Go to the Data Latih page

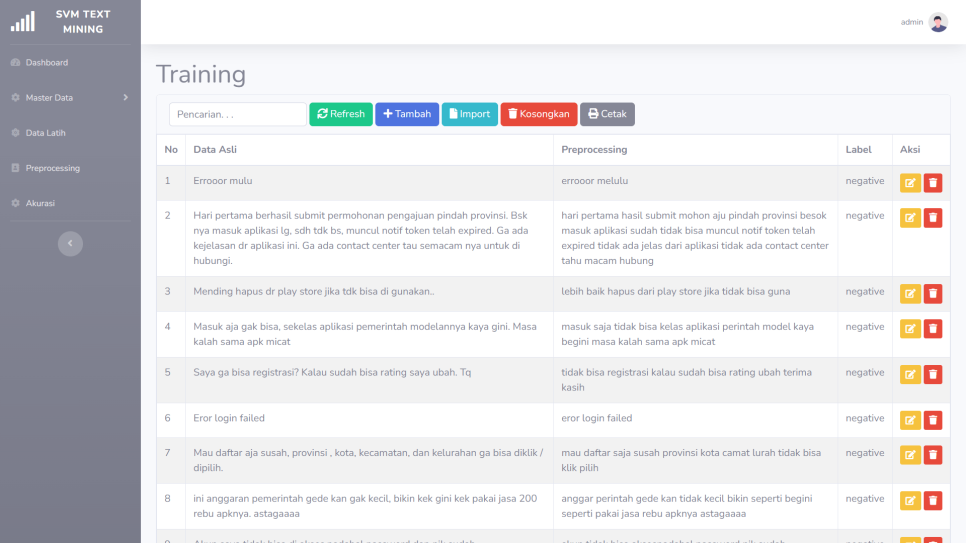point(45,133)
